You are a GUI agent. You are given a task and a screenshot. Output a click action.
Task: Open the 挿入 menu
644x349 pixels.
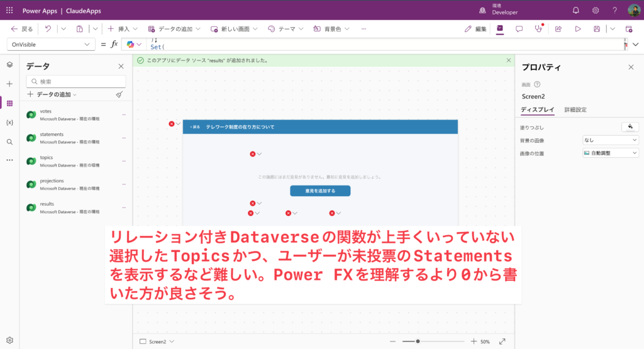(x=119, y=29)
